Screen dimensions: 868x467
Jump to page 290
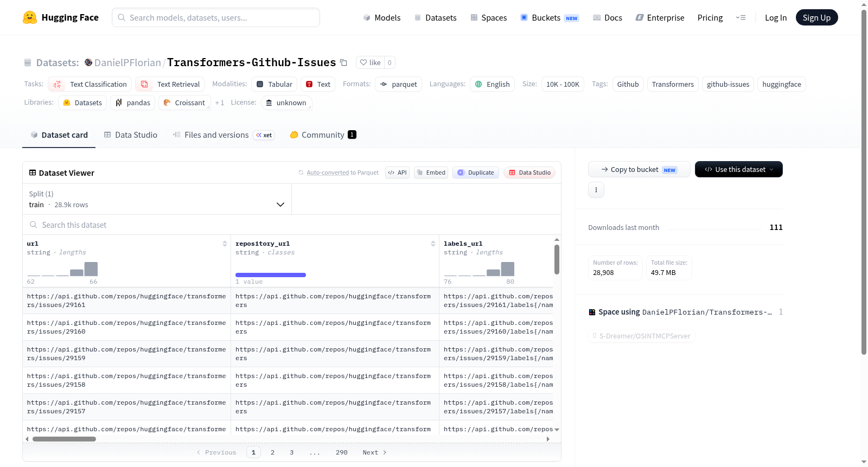pos(341,452)
